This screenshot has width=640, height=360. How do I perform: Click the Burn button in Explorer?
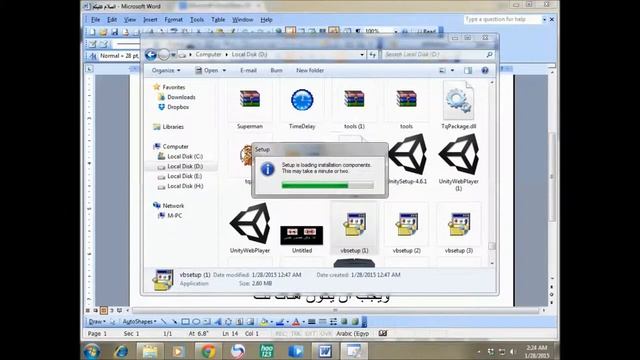pos(276,71)
